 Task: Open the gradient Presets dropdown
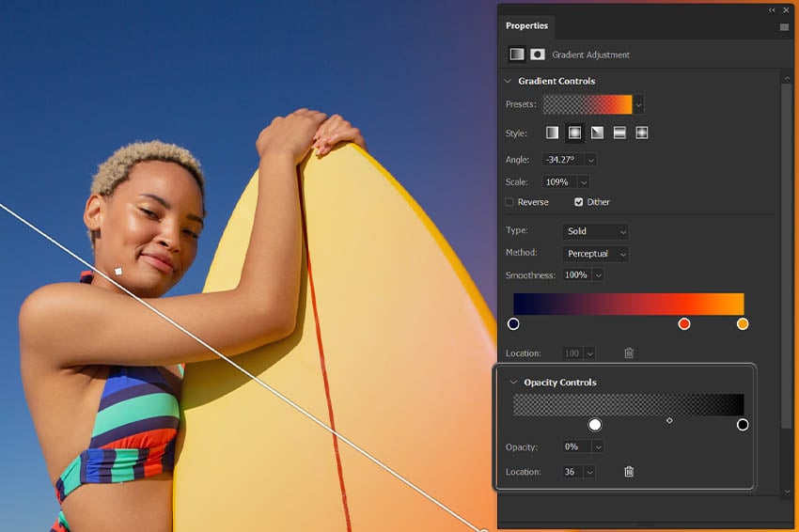pyautogui.click(x=638, y=104)
